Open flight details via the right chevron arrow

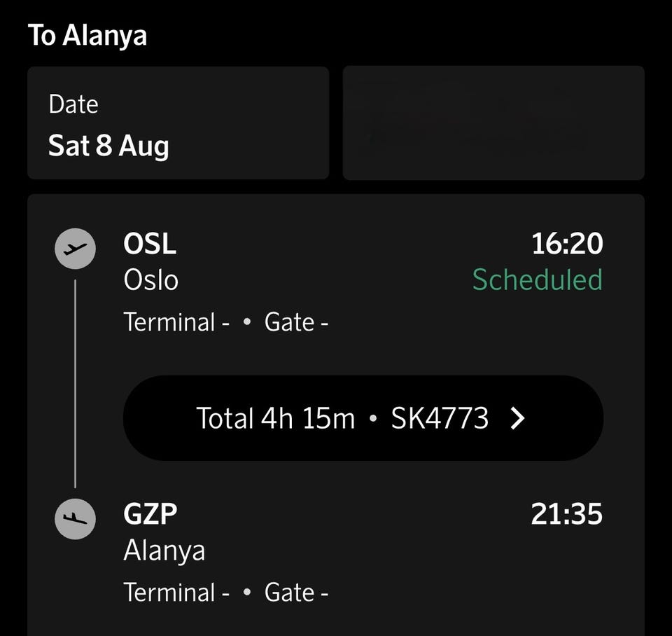coord(518,418)
